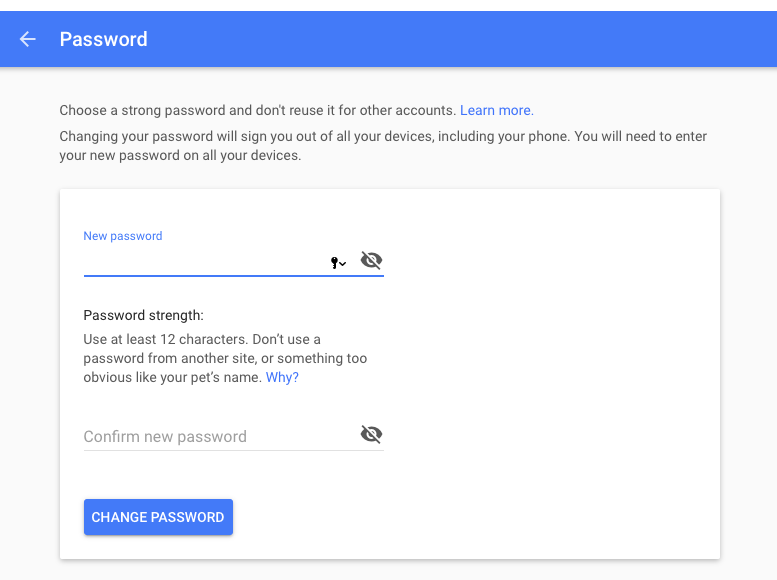Open the Learn more link
Viewport: 777px width, 580px height.
point(497,110)
